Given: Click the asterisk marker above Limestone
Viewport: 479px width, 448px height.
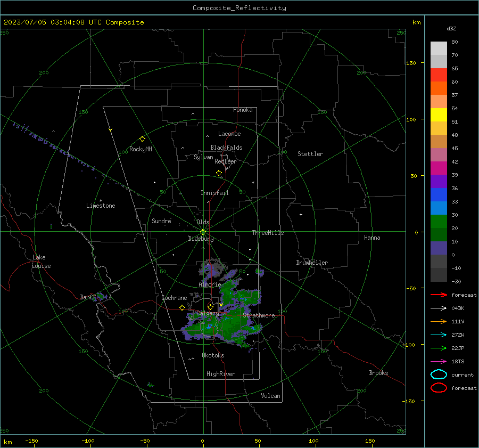Looking at the screenshot, I should click(x=101, y=201).
